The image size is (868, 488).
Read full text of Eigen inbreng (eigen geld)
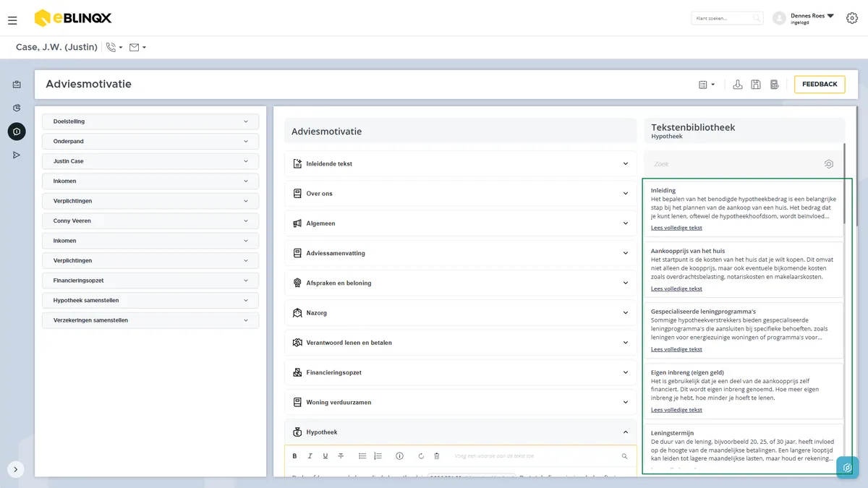676,410
